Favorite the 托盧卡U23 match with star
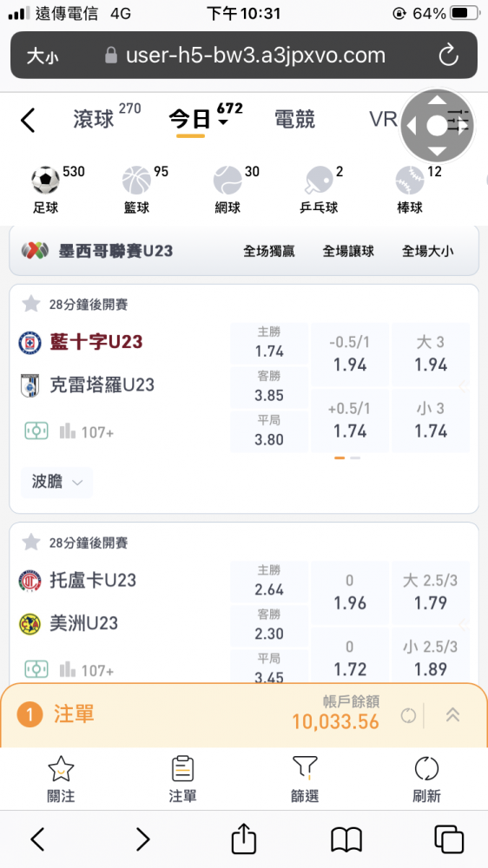This screenshot has width=488, height=868. (31, 542)
